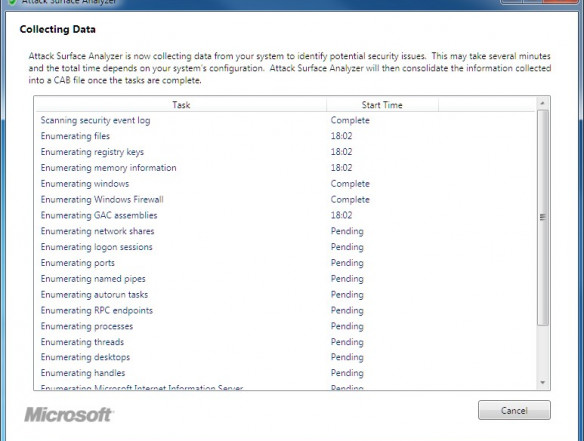The image size is (584, 441).
Task: Click the Task column header
Action: pos(181,105)
